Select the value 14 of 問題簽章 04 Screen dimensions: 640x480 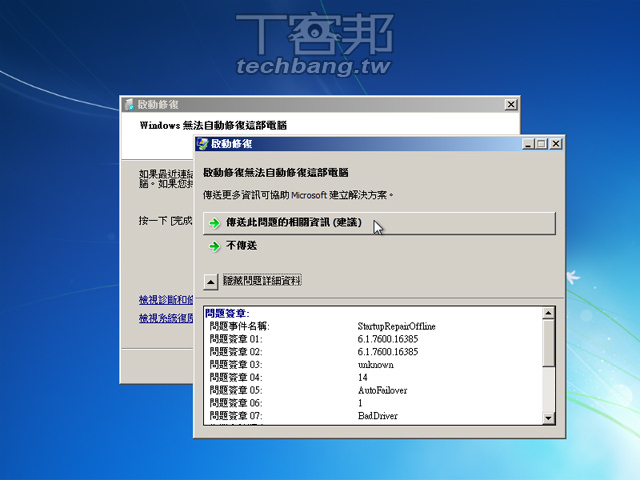[x=362, y=377]
